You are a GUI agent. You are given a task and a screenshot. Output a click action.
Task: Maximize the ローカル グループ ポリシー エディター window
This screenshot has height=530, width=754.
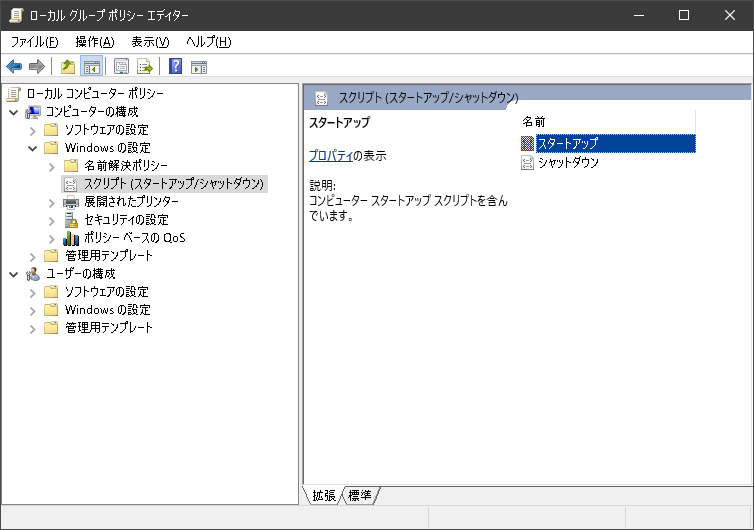pos(684,15)
